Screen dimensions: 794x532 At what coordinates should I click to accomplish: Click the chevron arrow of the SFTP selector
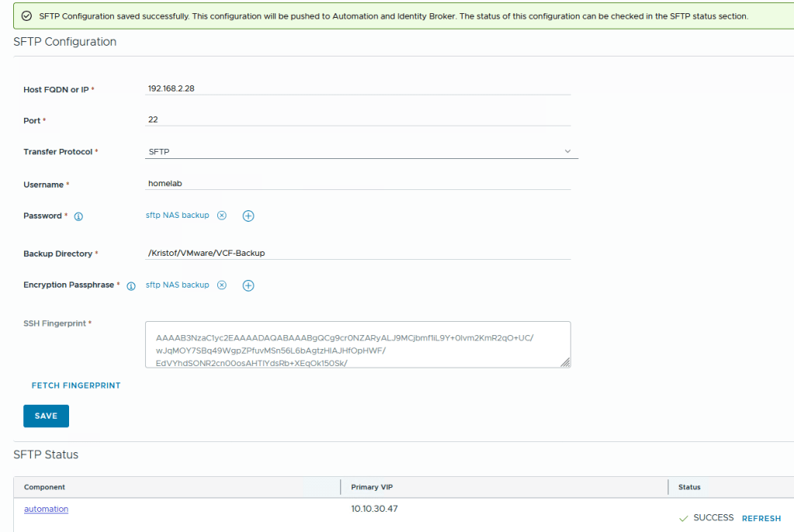(567, 151)
